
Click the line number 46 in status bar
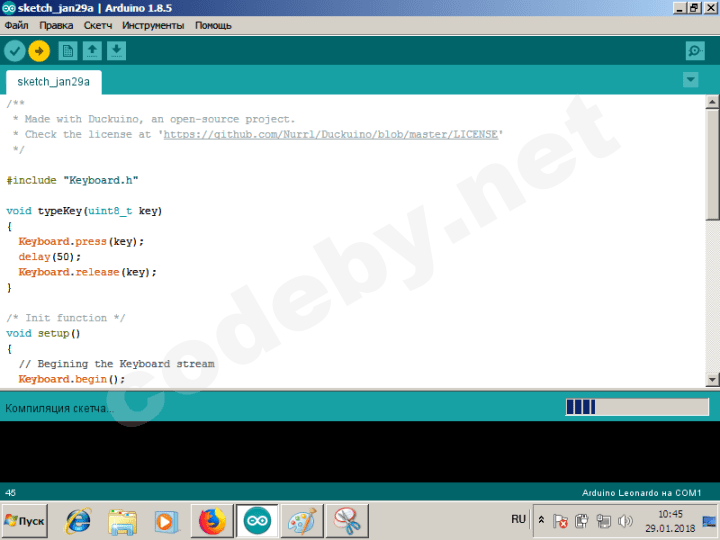click(x=10, y=493)
